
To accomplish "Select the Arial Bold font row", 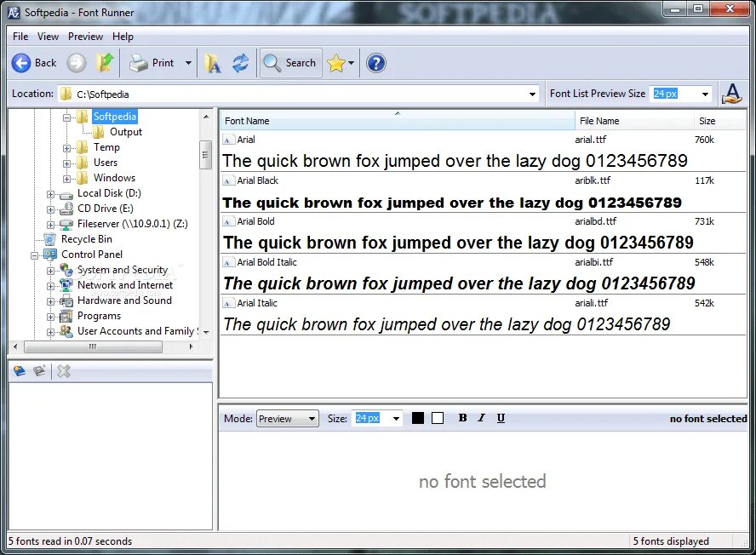I will [483, 233].
